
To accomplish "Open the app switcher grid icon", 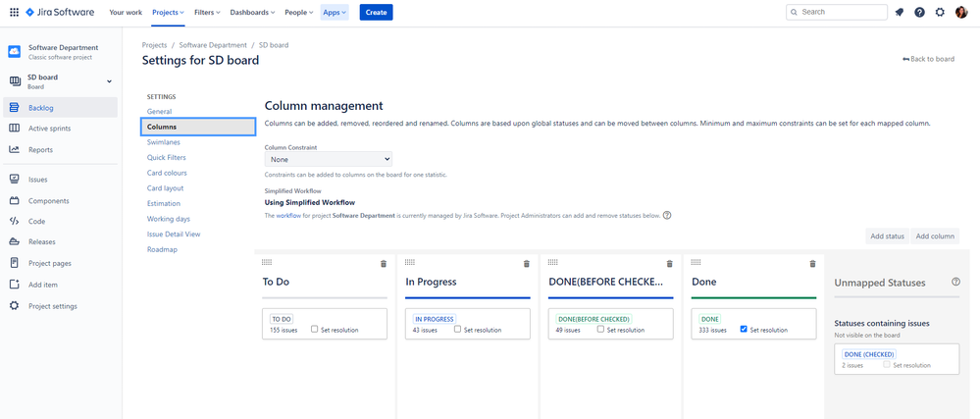I will [15, 12].
